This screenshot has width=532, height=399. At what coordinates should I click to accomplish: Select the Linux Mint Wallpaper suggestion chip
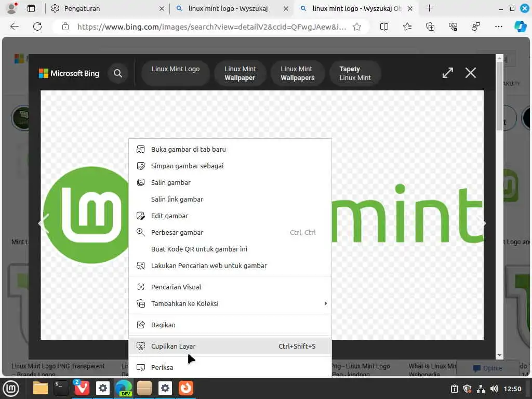(x=240, y=73)
